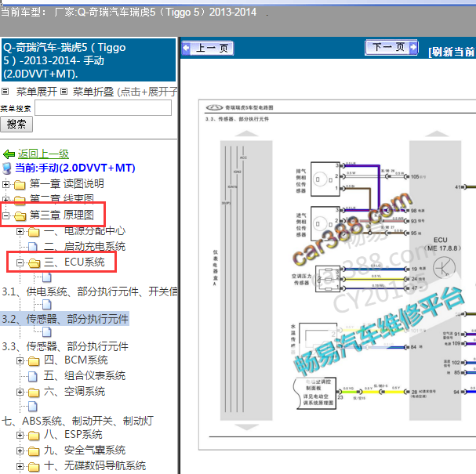Image resolution: width=476 pixels, height=474 pixels.
Task: Click 菜单折叠 to collapse all menus
Action: (93, 92)
